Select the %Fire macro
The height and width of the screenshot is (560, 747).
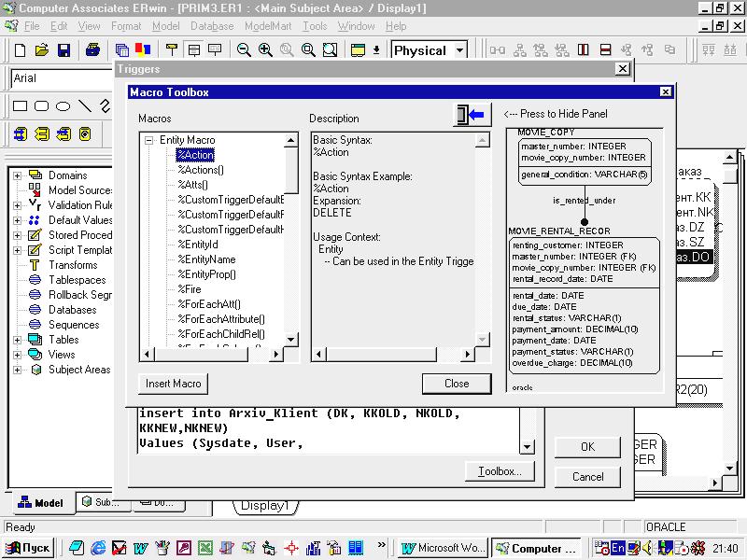coord(190,289)
